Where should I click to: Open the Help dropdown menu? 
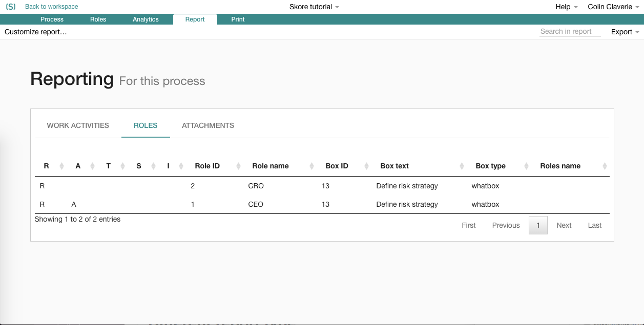click(567, 7)
